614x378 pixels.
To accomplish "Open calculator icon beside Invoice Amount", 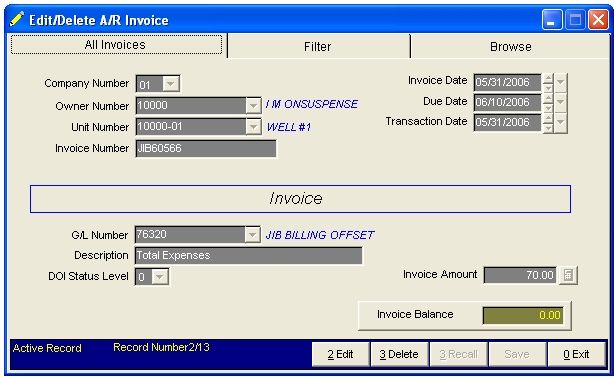I will click(x=568, y=275).
